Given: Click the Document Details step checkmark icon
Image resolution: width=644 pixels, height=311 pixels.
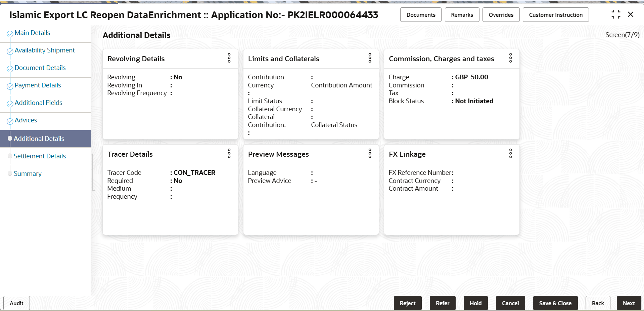Looking at the screenshot, I should 10,69.
